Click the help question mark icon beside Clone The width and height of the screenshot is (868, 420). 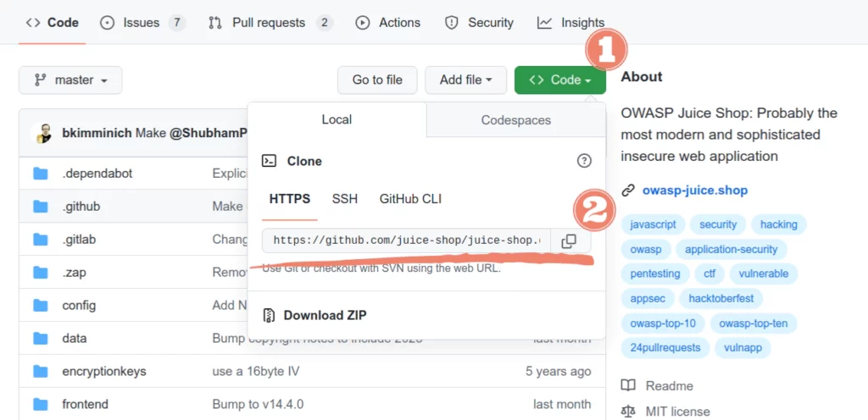point(583,161)
